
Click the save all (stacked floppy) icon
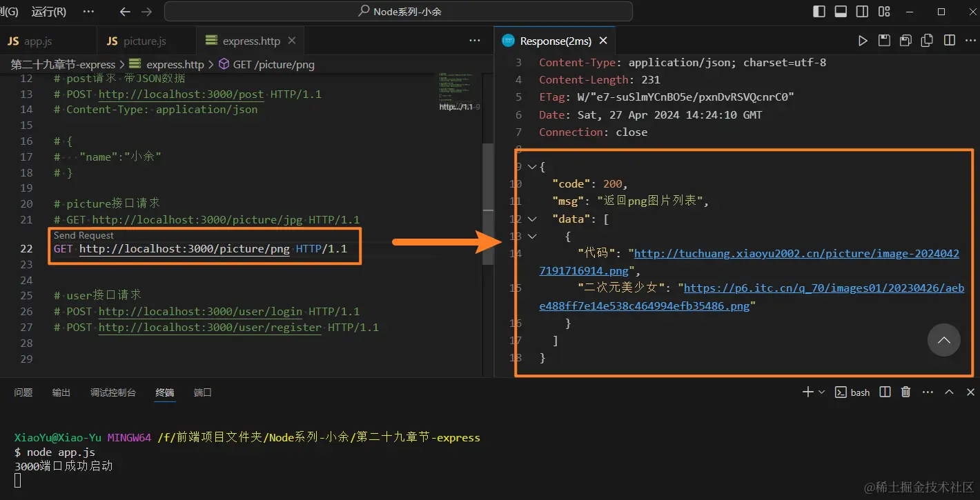pos(905,41)
